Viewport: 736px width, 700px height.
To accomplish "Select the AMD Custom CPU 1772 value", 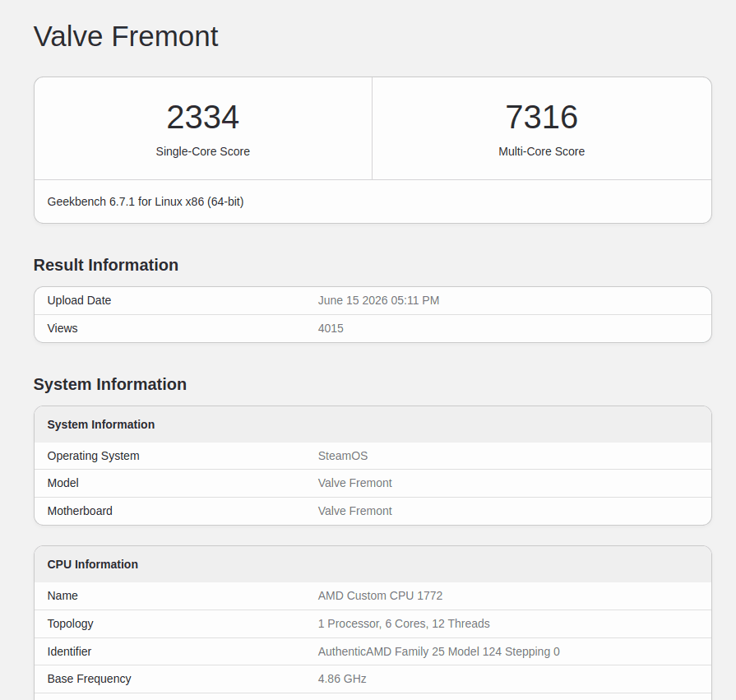I will click(x=380, y=596).
